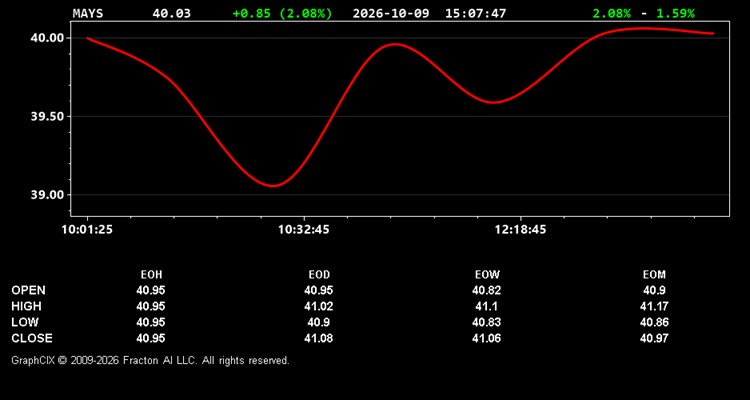This screenshot has height=400, width=750.
Task: Select the EOW column header
Action: click(487, 275)
